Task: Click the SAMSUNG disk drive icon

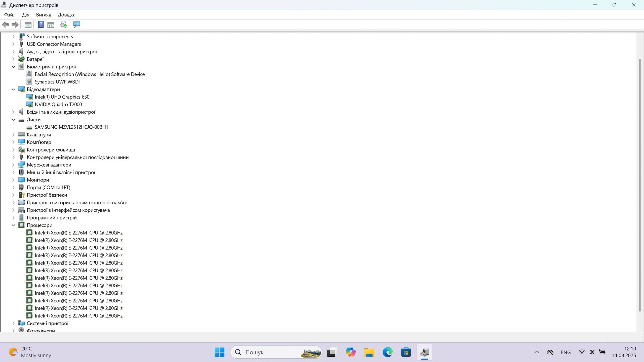Action: pos(29,127)
